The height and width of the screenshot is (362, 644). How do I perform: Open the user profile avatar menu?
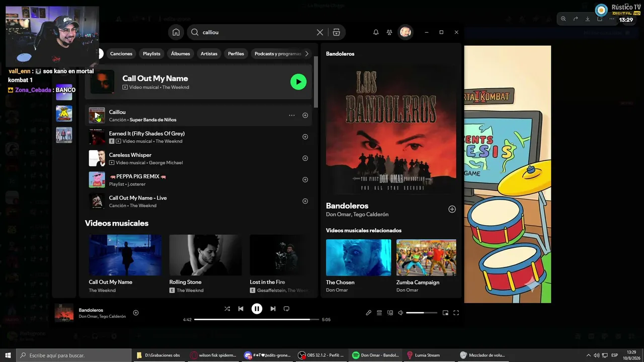pos(406,32)
